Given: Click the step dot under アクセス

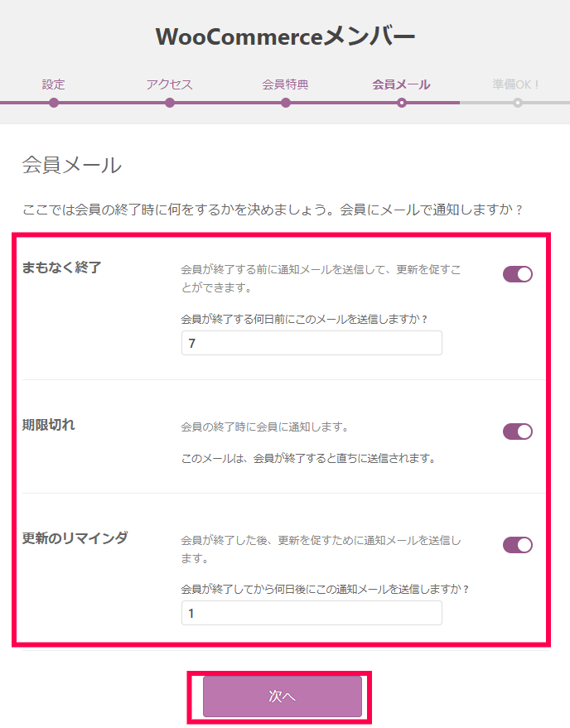Looking at the screenshot, I should [x=170, y=103].
